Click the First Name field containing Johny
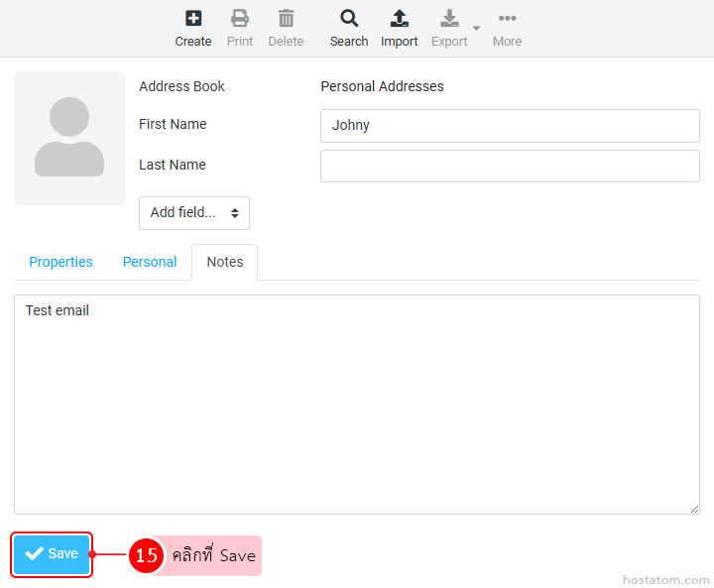The image size is (714, 588). 510,126
